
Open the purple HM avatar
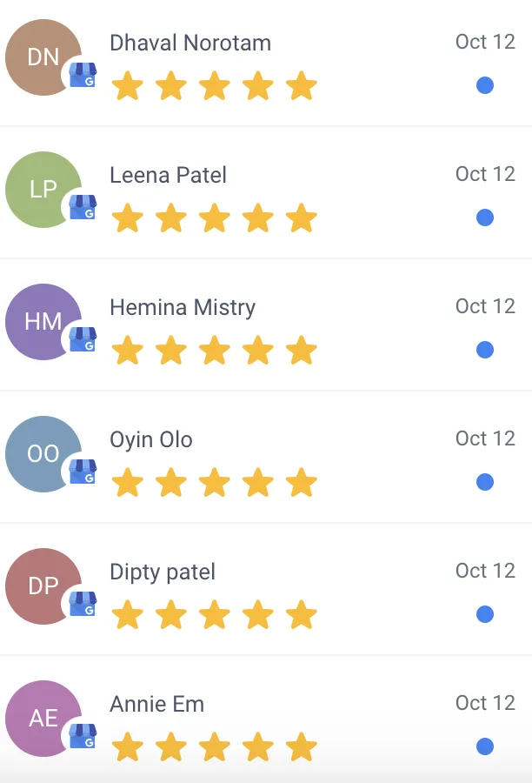click(x=43, y=322)
